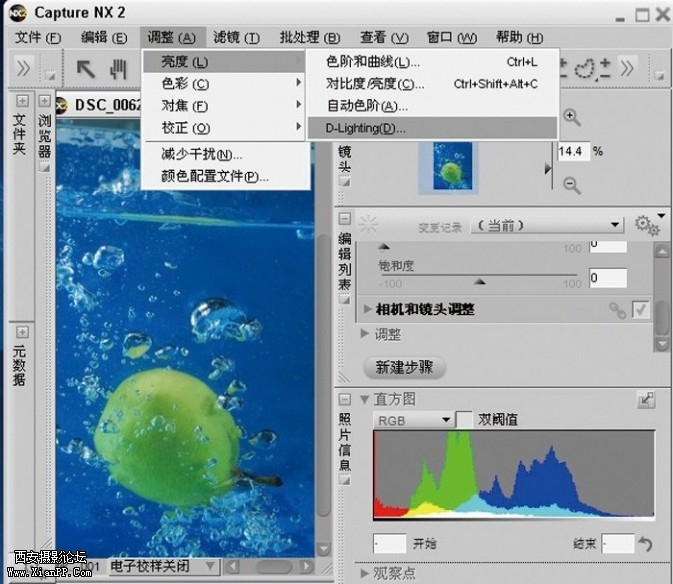The height and width of the screenshot is (584, 673).
Task: Open the RGB channel dropdown
Action: (x=413, y=421)
